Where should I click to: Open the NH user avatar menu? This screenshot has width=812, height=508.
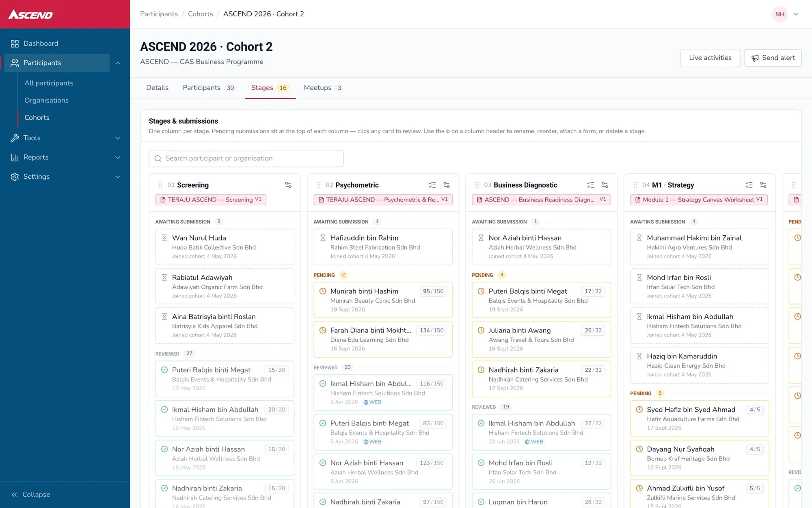[x=780, y=14]
